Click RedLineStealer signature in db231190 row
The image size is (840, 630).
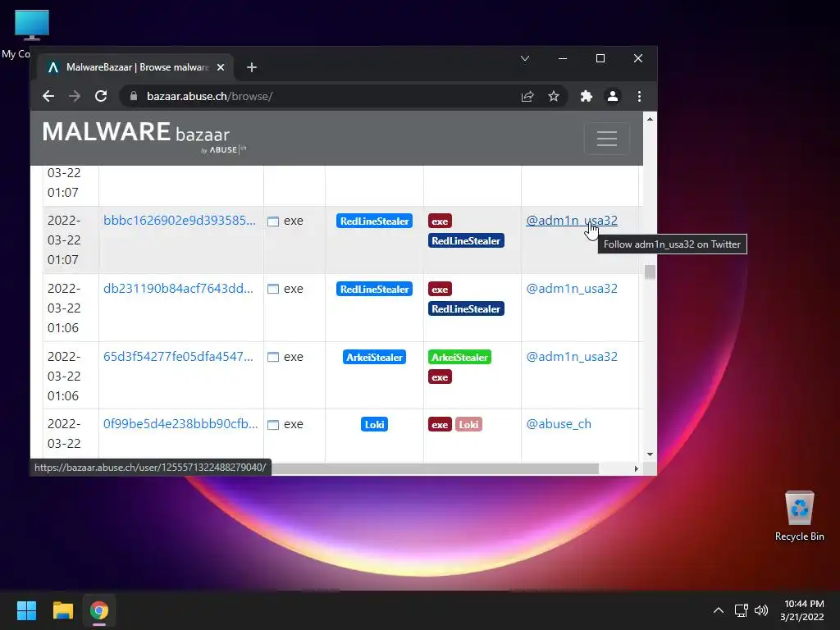(x=374, y=289)
